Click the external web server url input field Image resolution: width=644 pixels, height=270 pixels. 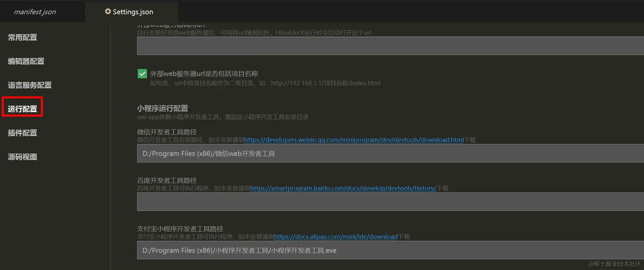(390, 46)
